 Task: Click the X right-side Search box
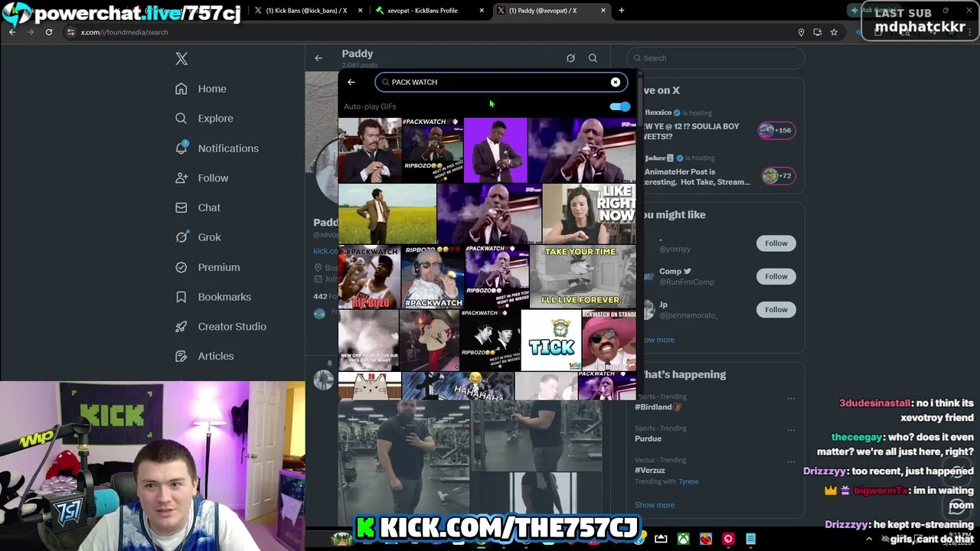tap(715, 58)
